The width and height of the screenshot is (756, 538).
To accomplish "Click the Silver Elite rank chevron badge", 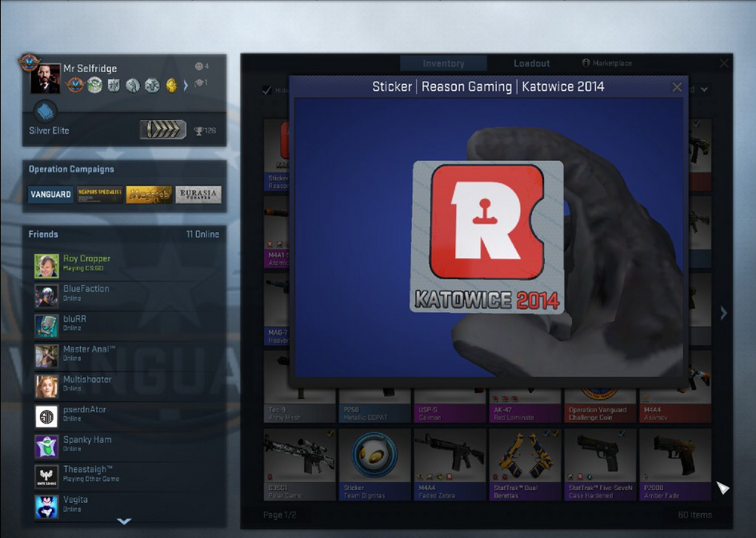I will (x=163, y=130).
